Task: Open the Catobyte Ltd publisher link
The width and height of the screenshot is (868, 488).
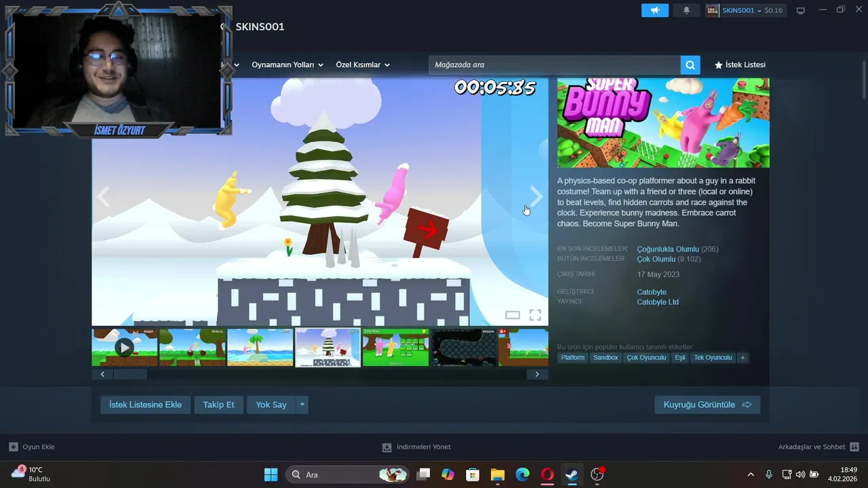Action: tap(658, 302)
